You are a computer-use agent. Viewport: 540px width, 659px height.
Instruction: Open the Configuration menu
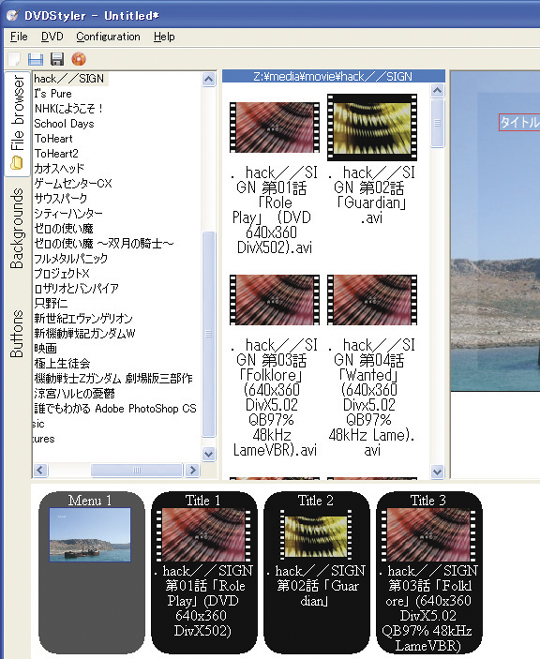[x=108, y=37]
